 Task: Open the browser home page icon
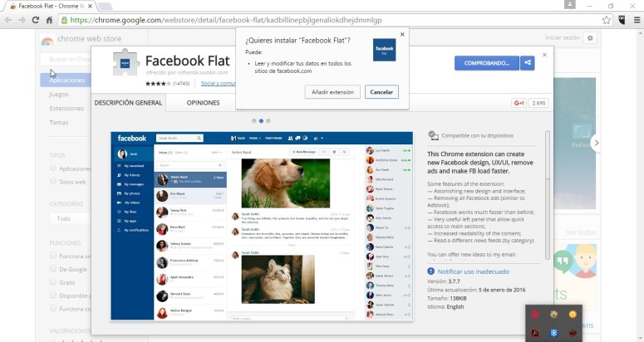point(49,20)
